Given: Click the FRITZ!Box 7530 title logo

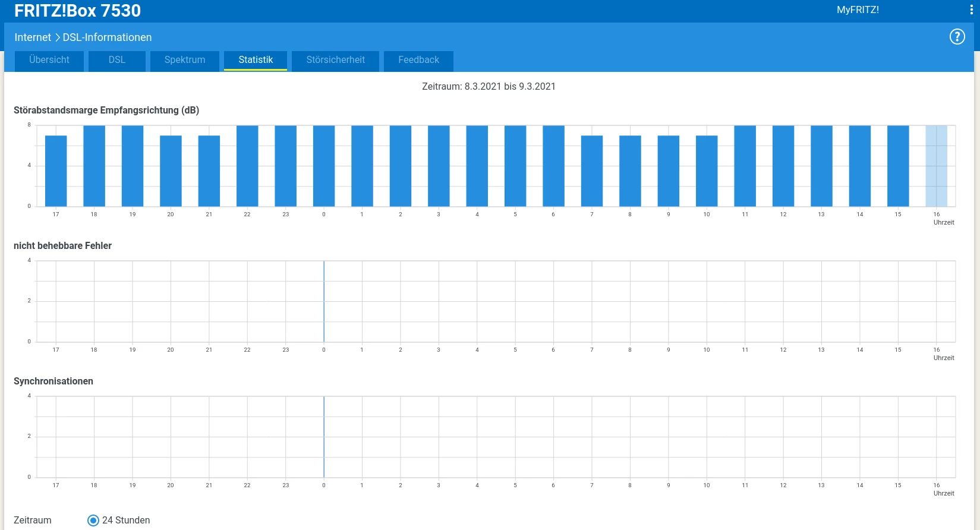Looking at the screenshot, I should tap(77, 10).
